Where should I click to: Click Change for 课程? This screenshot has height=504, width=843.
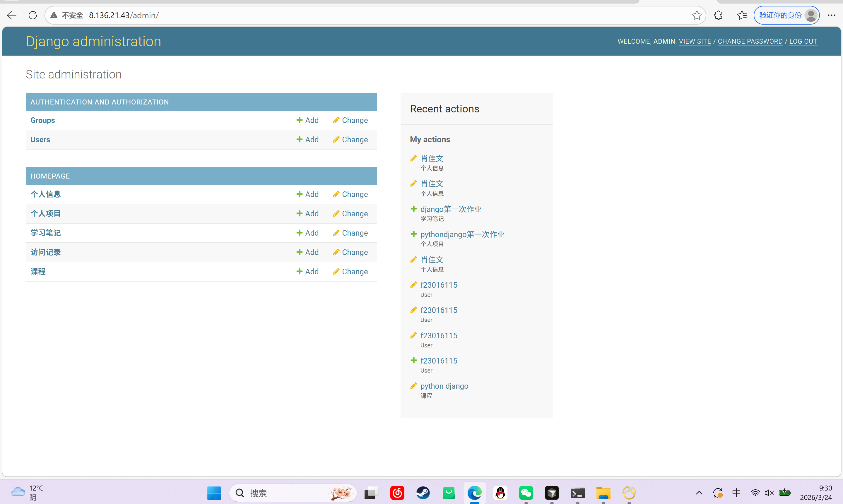(350, 272)
